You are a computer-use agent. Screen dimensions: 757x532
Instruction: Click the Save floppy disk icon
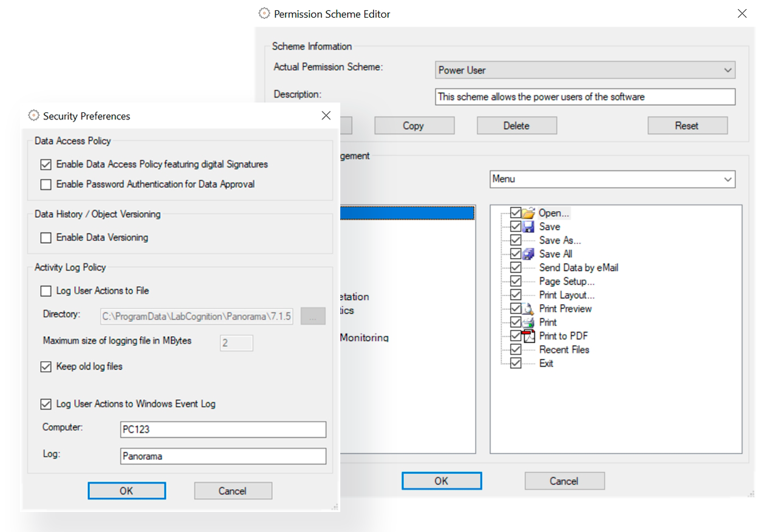(x=528, y=227)
